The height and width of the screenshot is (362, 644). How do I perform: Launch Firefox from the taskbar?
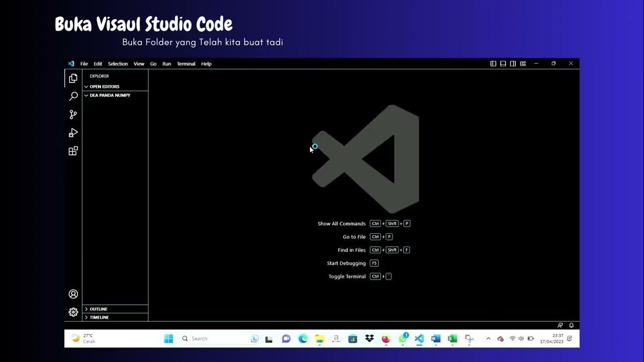coord(386,339)
